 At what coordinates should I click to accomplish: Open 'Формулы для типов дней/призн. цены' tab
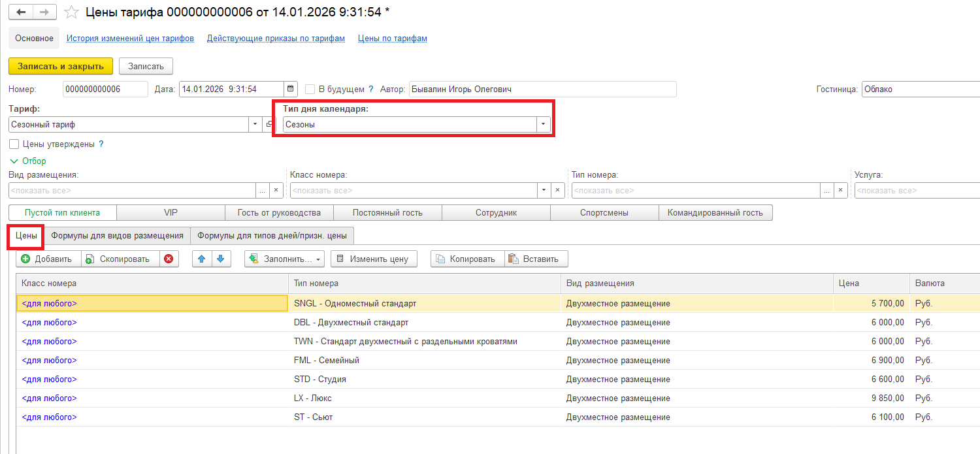pos(273,236)
